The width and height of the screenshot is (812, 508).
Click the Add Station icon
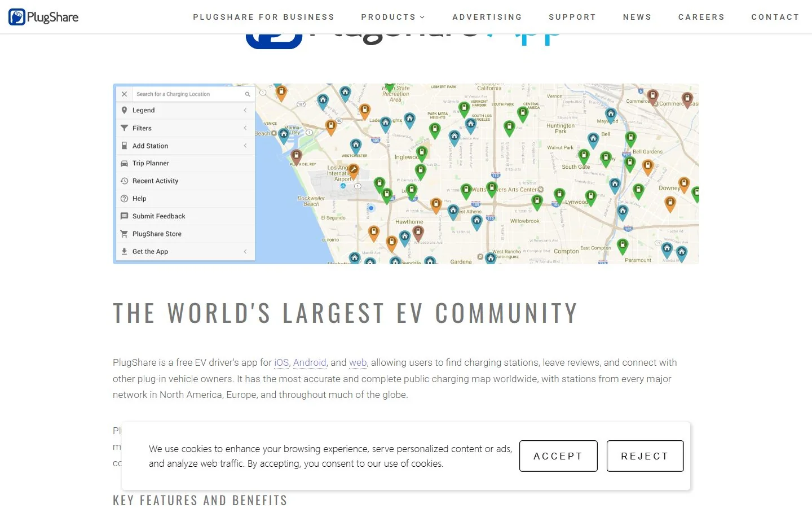[x=124, y=146]
